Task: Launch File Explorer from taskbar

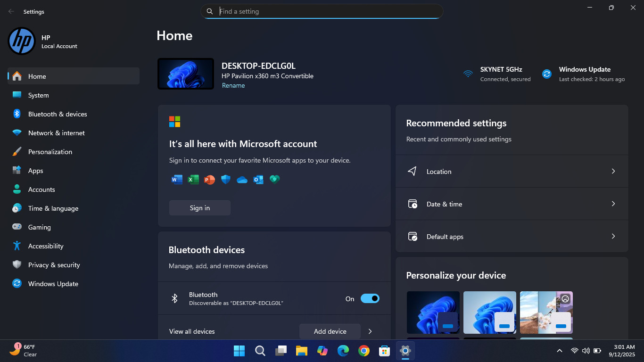Action: pos(302,351)
